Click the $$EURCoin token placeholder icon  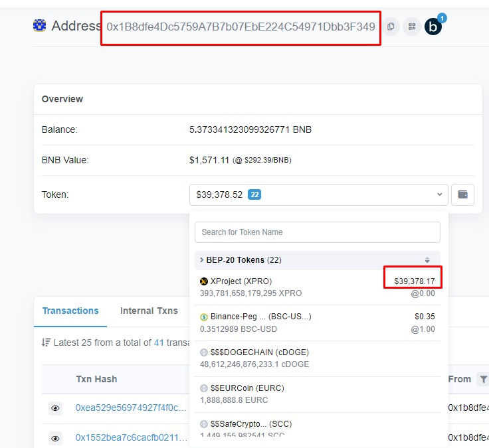204,388
